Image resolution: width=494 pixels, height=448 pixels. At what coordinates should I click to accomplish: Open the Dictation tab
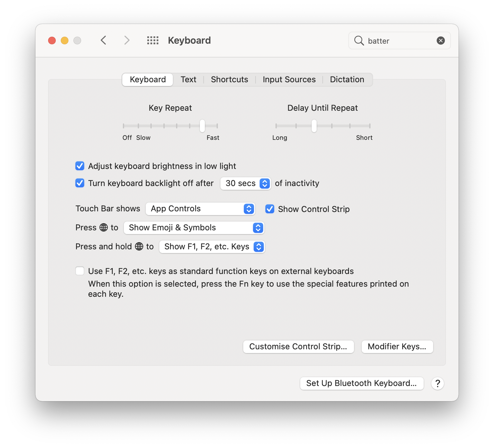(x=347, y=79)
